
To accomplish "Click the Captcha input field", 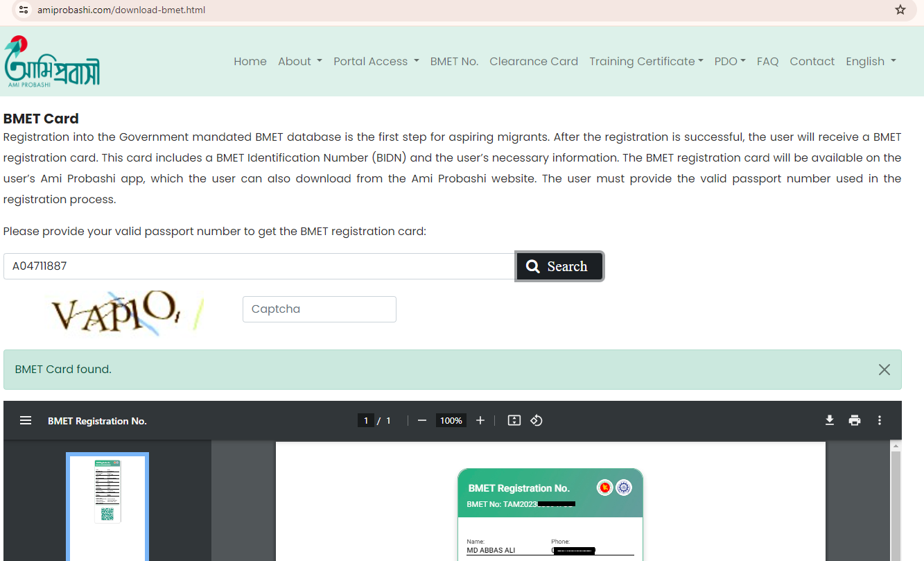I will (320, 309).
